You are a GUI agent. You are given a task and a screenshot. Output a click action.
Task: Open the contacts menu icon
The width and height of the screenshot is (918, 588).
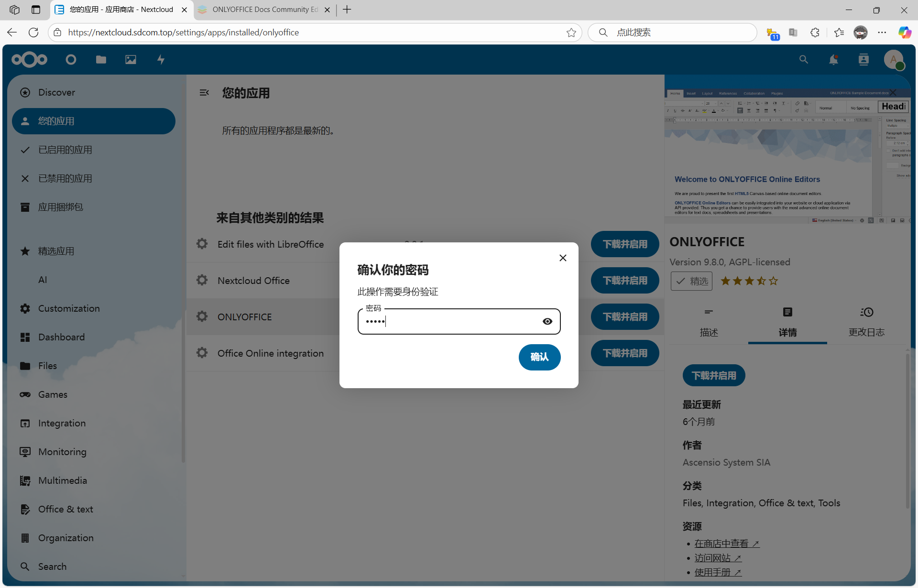(863, 60)
